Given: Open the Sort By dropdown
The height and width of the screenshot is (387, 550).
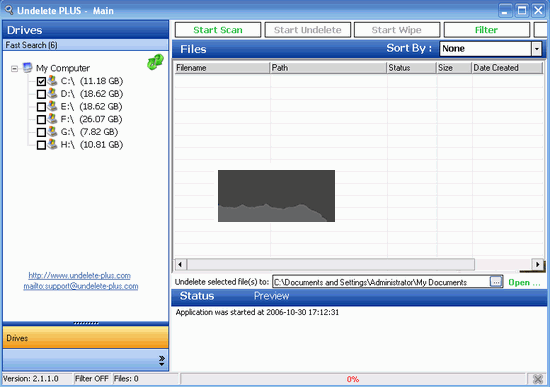Looking at the screenshot, I should click(x=536, y=49).
